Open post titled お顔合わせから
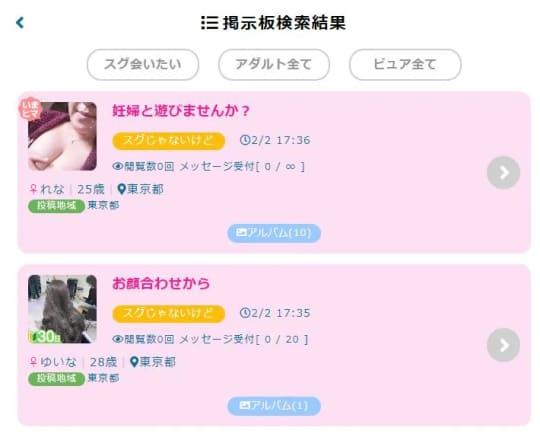Screen dimensions: 540x434 point(161,283)
